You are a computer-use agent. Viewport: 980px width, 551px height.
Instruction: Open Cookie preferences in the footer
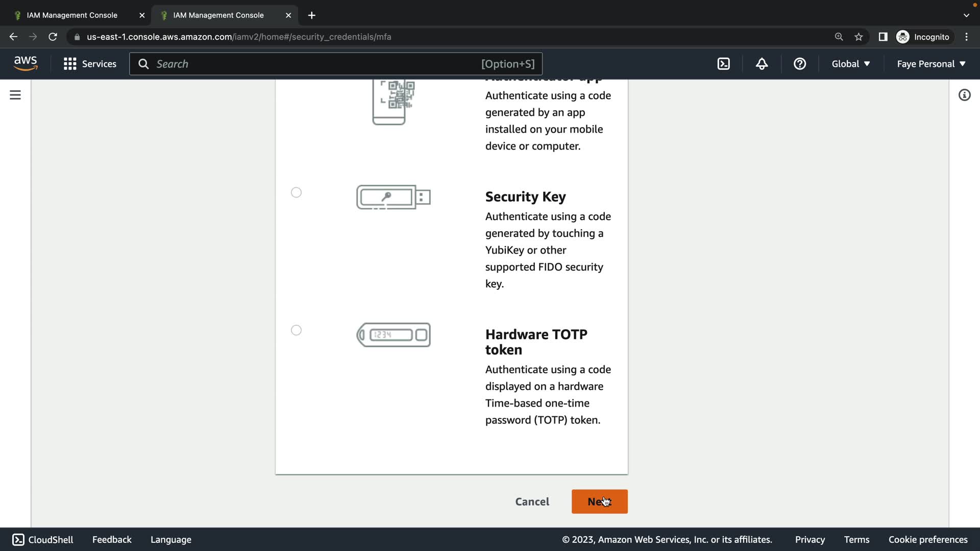pyautogui.click(x=927, y=539)
